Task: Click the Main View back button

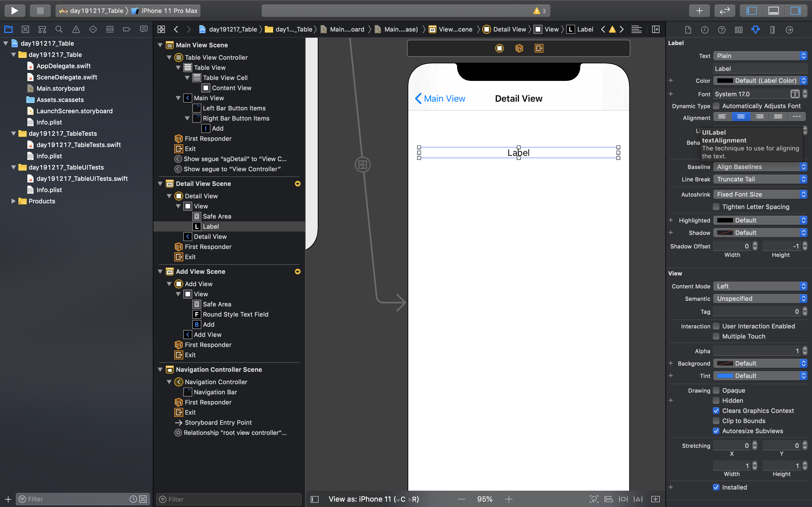Action: (x=440, y=99)
